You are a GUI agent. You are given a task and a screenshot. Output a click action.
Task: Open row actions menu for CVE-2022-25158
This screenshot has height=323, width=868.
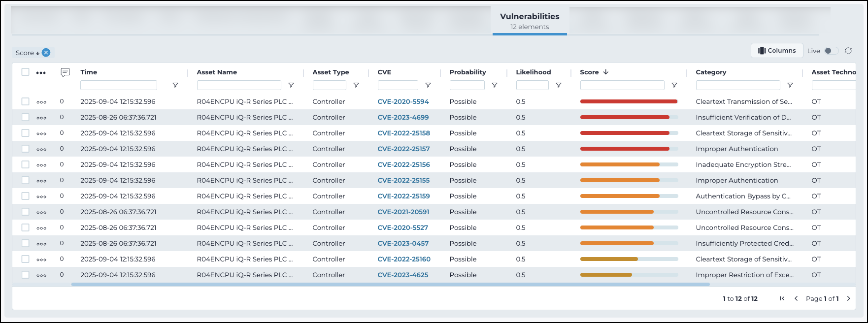pyautogui.click(x=41, y=134)
